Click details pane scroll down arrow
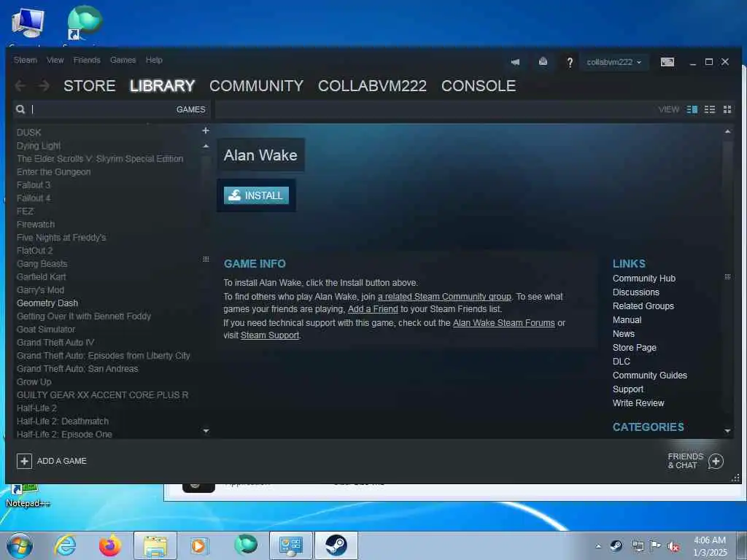This screenshot has width=747, height=560. tap(727, 431)
